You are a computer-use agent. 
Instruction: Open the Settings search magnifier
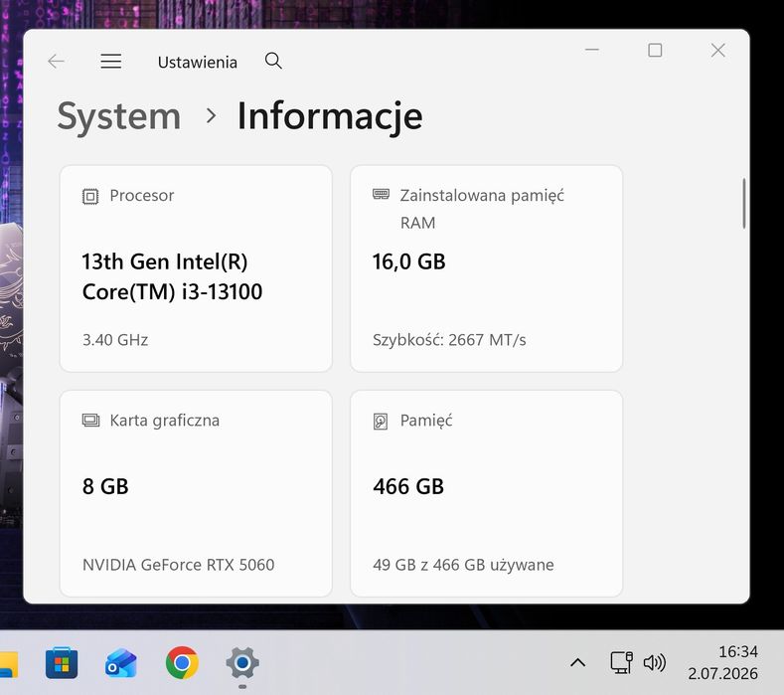click(273, 61)
